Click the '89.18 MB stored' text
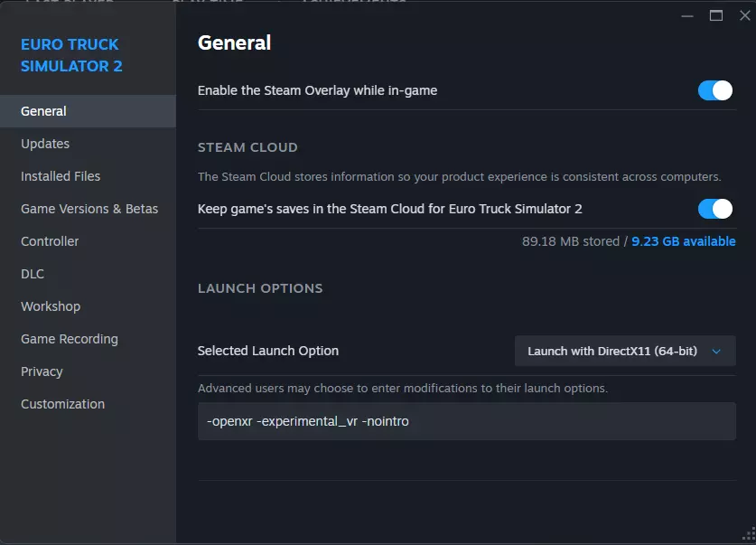This screenshot has height=545, width=756. (x=571, y=241)
